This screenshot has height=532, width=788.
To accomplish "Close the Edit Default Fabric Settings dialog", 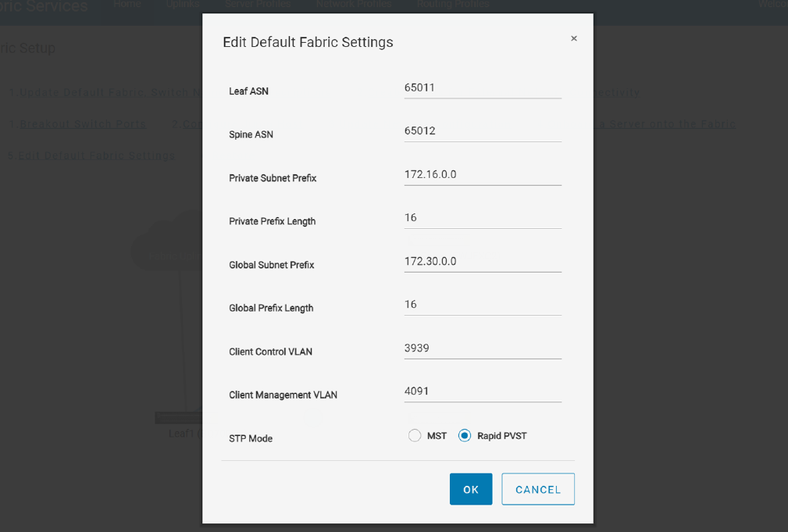I will (x=574, y=38).
